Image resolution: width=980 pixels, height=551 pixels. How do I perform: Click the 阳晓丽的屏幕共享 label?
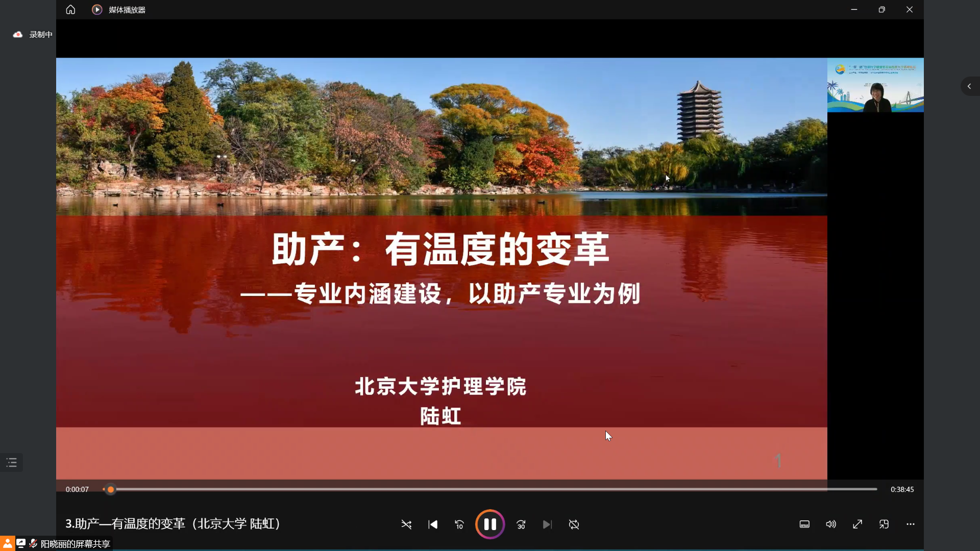[76, 544]
